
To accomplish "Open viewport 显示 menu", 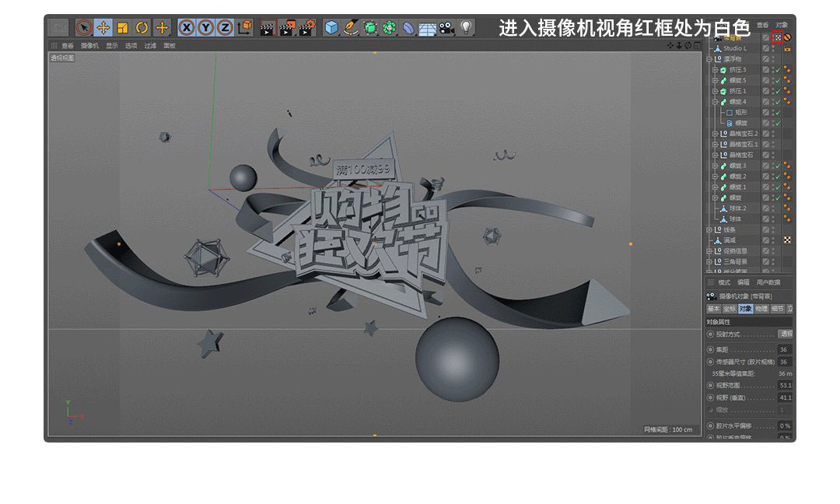I will click(111, 46).
